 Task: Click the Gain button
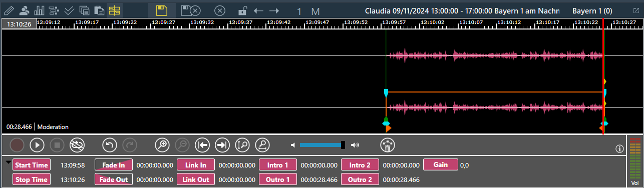[x=441, y=164]
